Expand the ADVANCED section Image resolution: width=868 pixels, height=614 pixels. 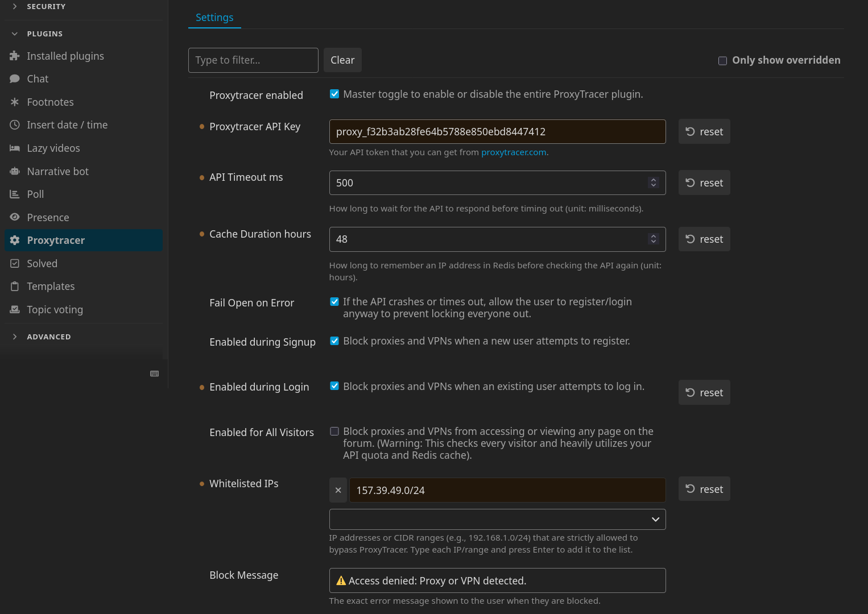tap(48, 337)
